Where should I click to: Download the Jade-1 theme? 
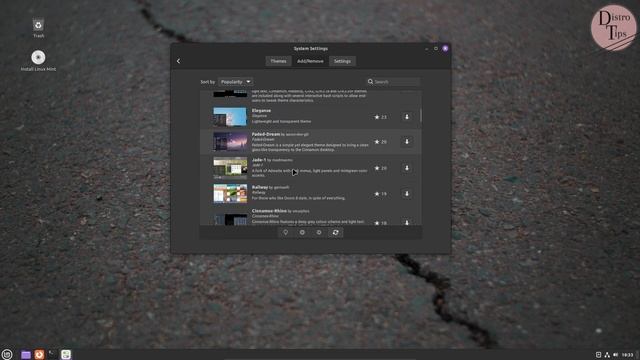pyautogui.click(x=407, y=168)
